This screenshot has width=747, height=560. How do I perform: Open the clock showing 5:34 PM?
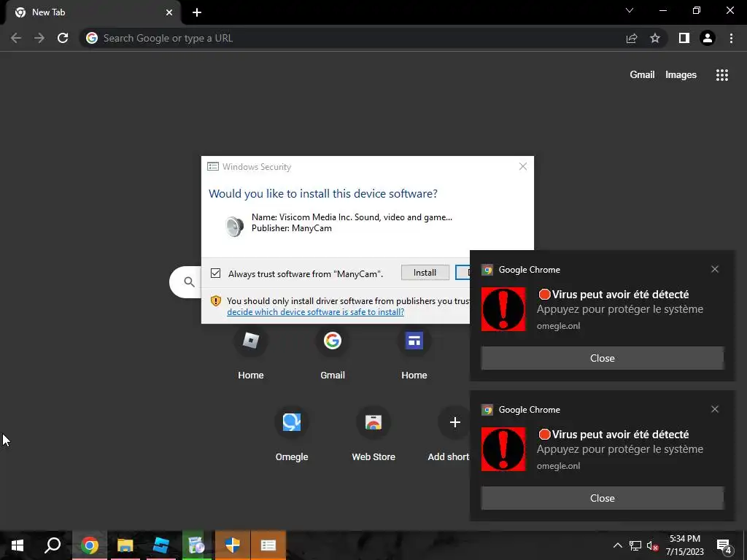pos(684,545)
